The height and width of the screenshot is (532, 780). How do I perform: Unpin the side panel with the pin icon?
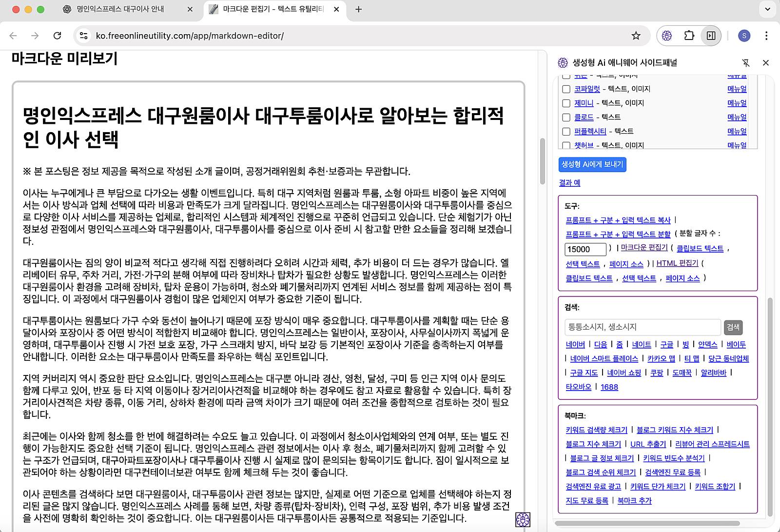[x=745, y=62]
